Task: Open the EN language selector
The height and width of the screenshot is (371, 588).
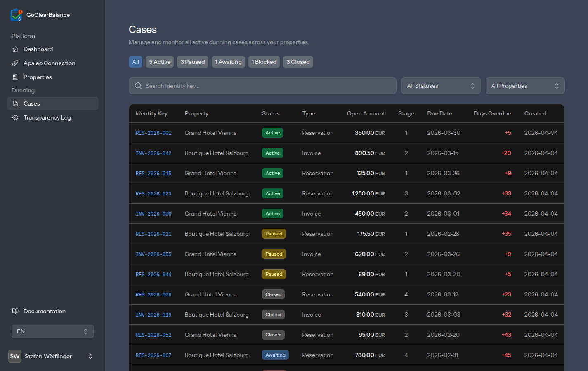Action: [52, 331]
